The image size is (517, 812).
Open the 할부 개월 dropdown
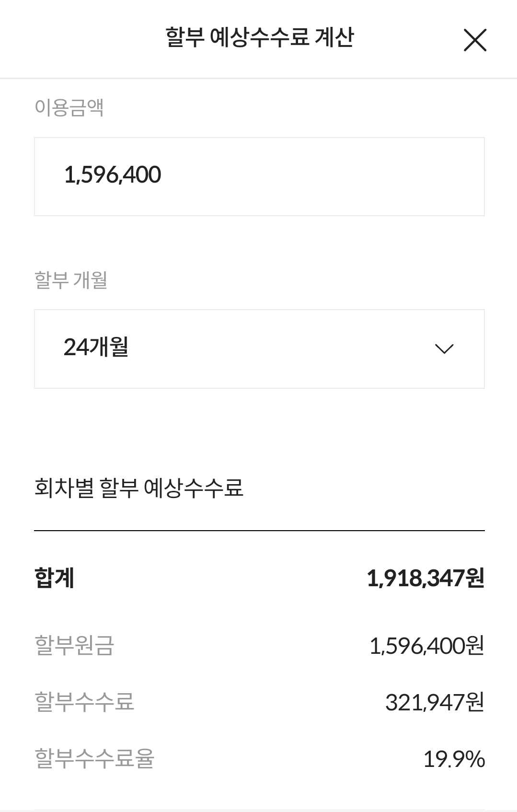pyautogui.click(x=259, y=348)
